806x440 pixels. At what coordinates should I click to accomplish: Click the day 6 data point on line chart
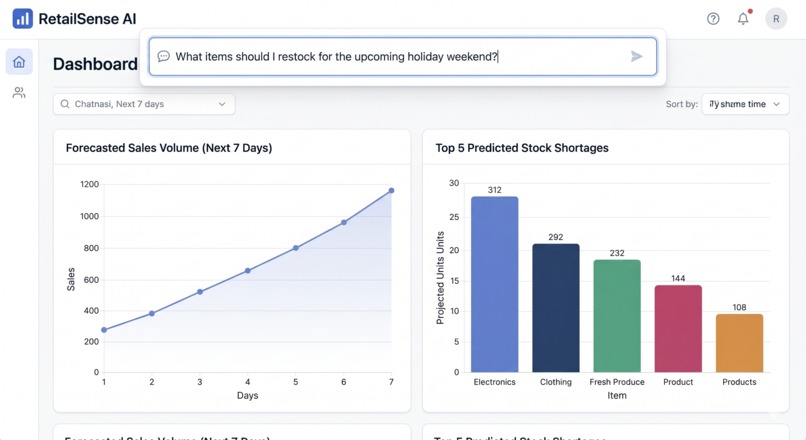click(343, 223)
